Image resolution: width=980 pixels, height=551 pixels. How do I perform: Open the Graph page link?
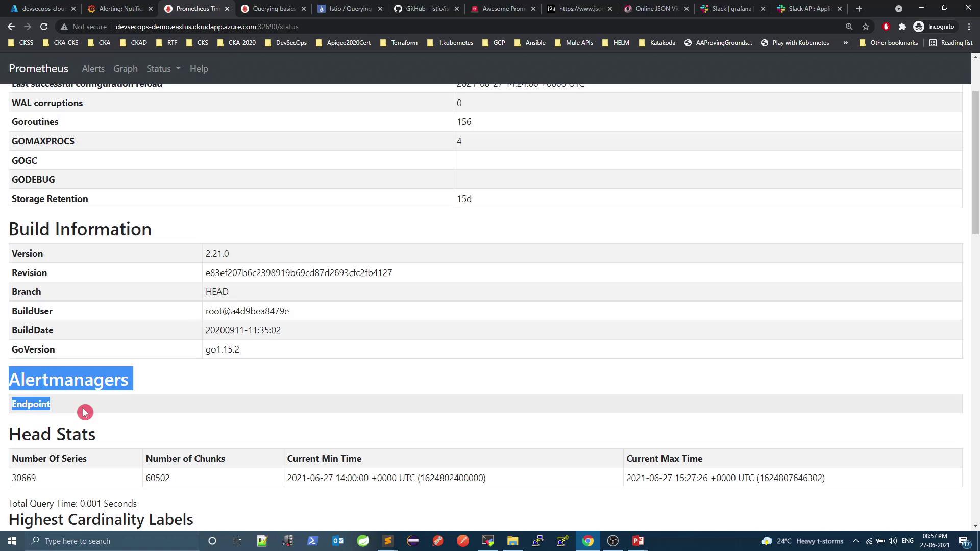click(126, 69)
